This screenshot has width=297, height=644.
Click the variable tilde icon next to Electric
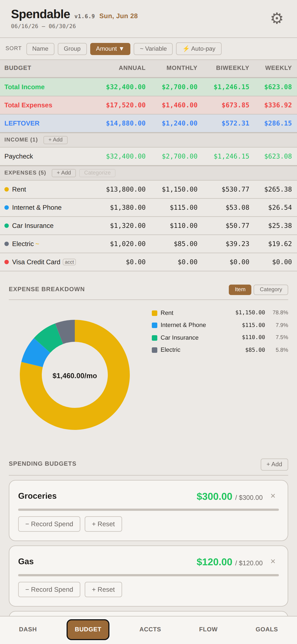37,244
